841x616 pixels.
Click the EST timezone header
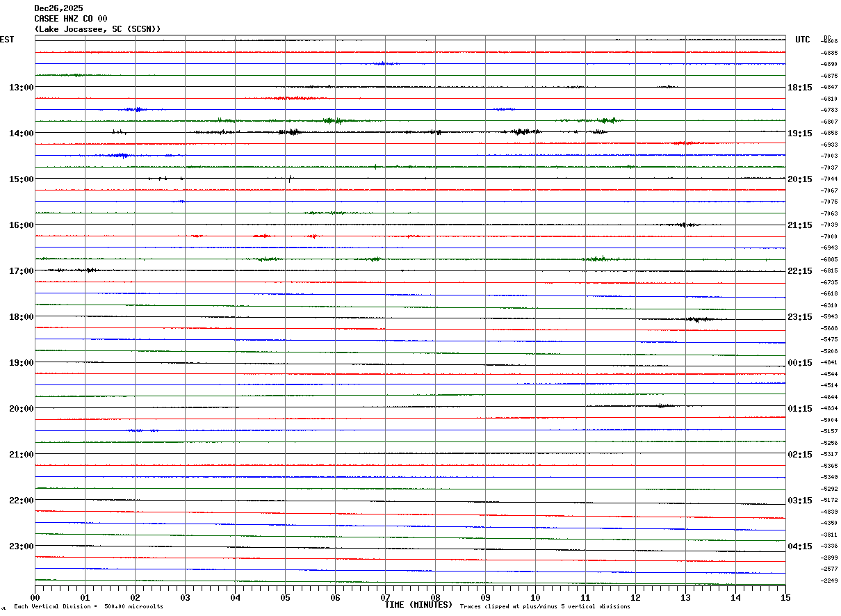coord(7,40)
